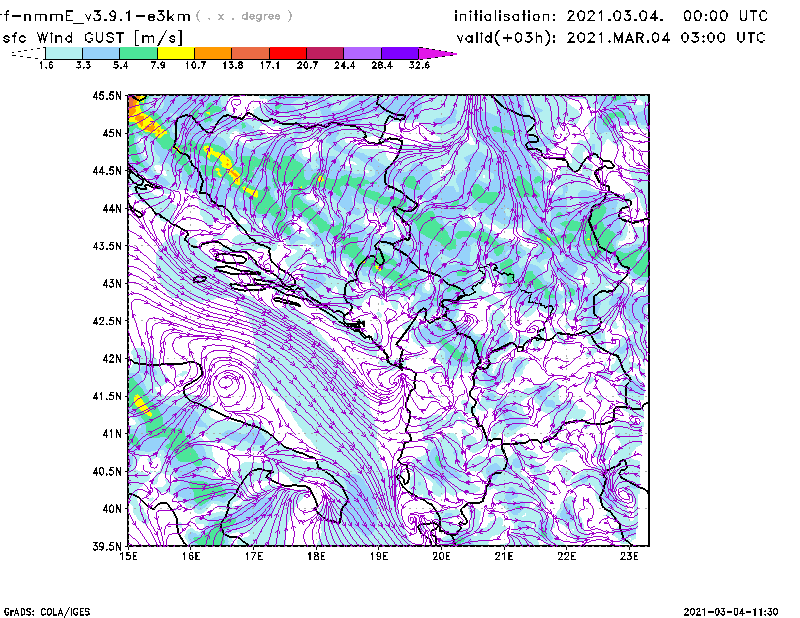Click the 39.5N latitude label
Viewport: 800px width, 618px height.
click(x=107, y=547)
